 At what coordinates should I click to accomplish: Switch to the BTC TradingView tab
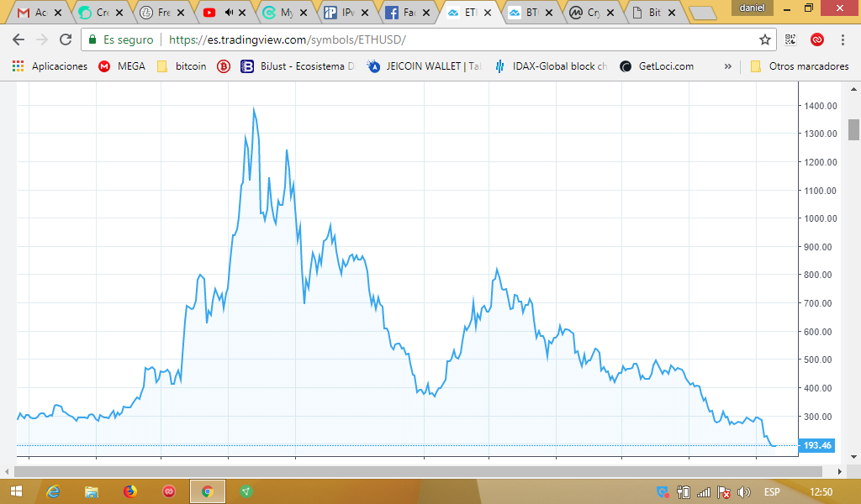point(530,12)
